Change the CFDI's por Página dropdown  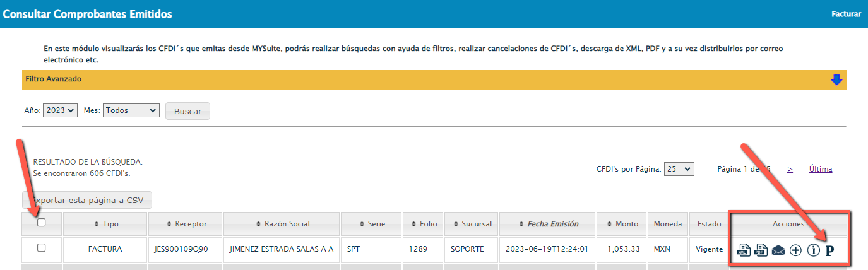click(x=680, y=169)
